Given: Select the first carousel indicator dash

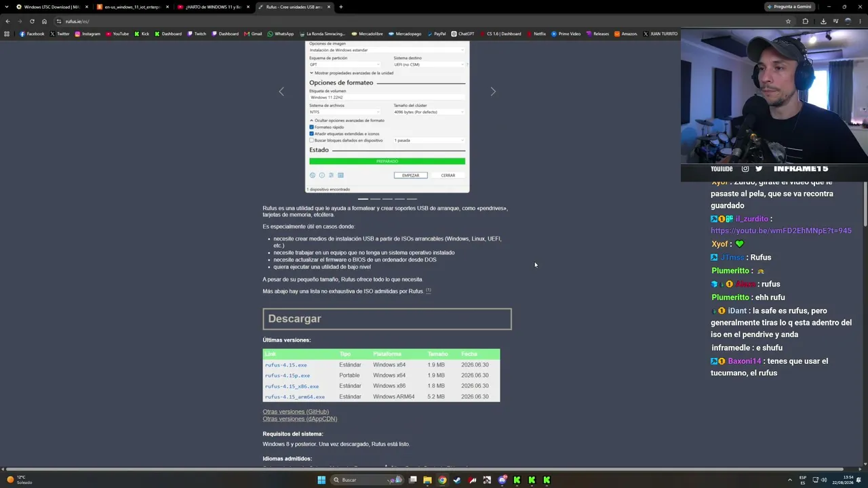Looking at the screenshot, I should pyautogui.click(x=363, y=199).
